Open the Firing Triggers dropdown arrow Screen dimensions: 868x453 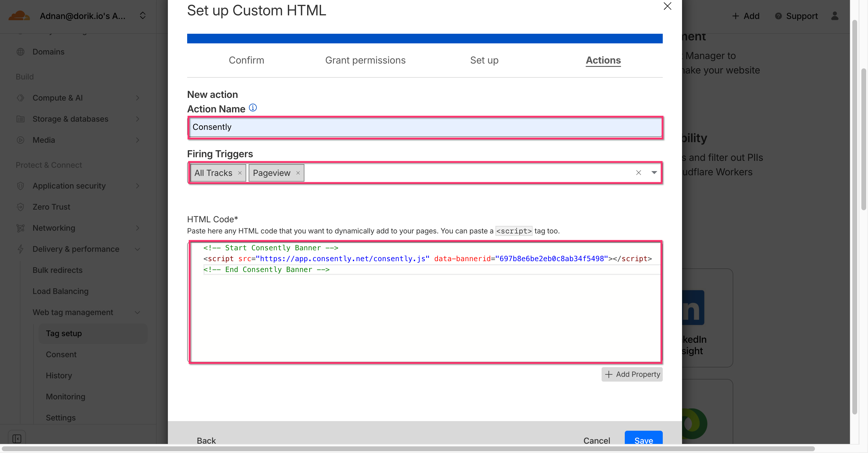[654, 173]
